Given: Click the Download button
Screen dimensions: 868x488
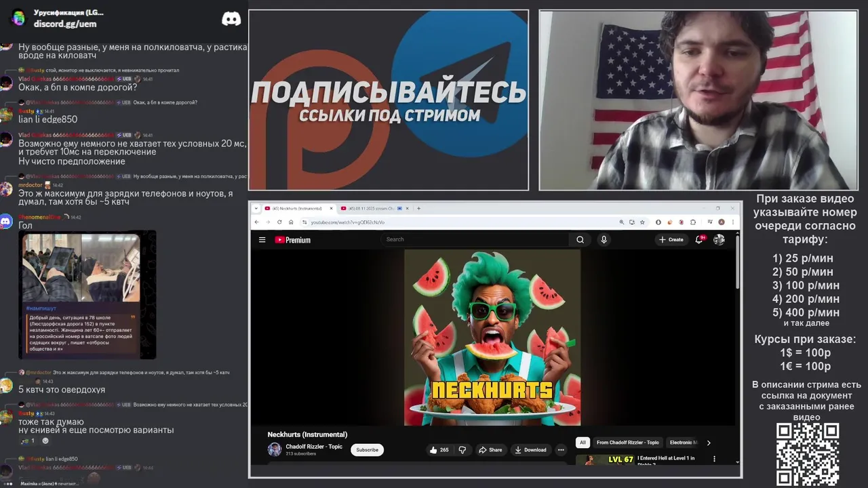Looking at the screenshot, I should 530,450.
